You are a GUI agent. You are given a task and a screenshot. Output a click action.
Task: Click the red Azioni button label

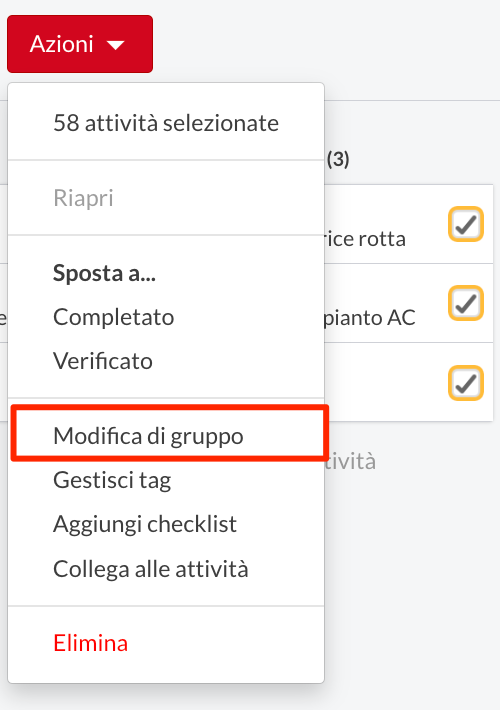point(62,44)
